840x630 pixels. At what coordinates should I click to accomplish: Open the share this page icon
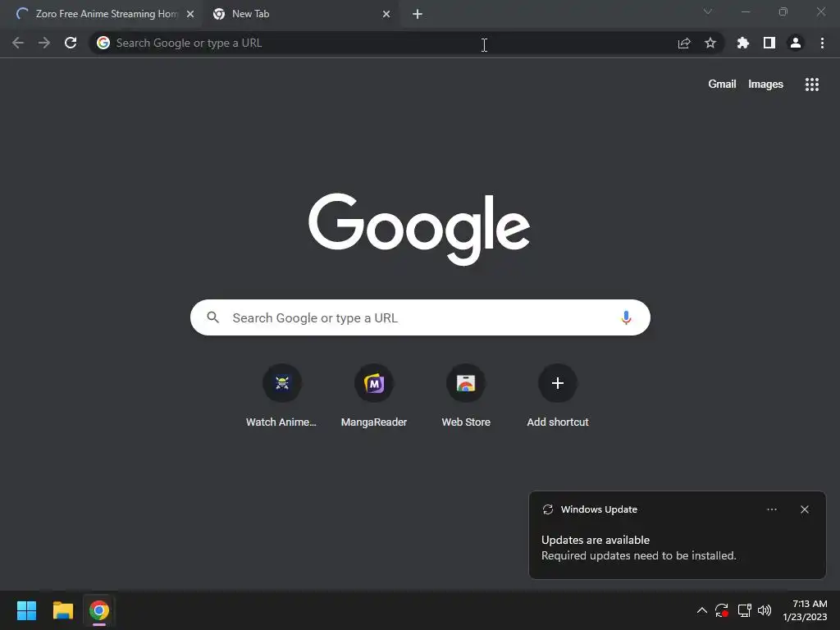(684, 43)
